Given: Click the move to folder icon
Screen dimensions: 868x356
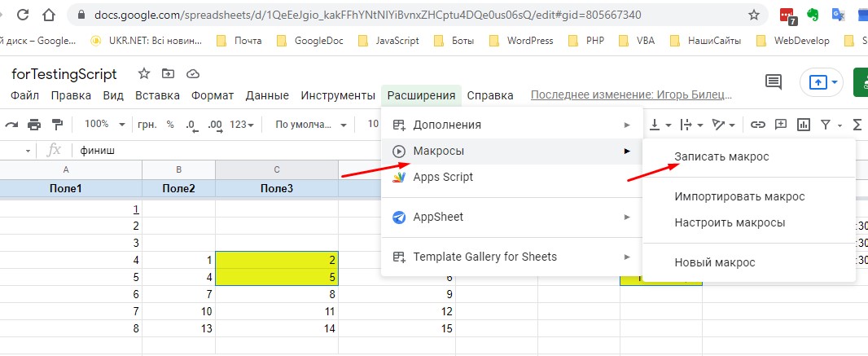Looking at the screenshot, I should 169,74.
